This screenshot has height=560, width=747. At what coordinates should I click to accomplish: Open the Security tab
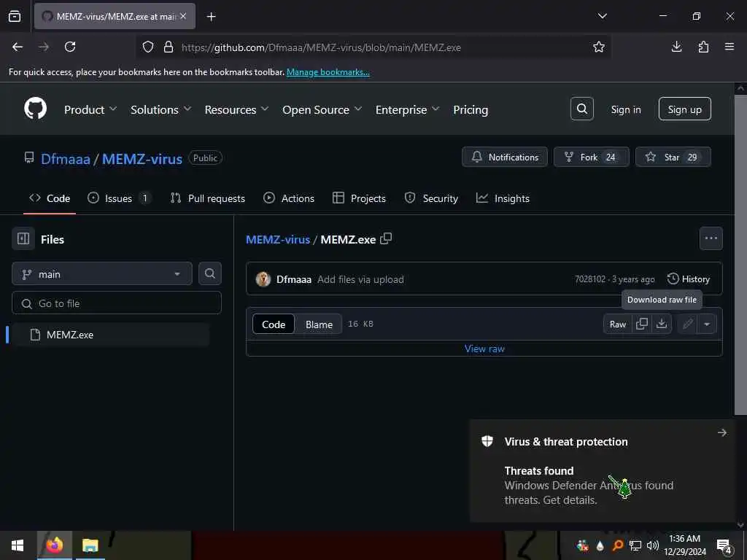point(431,198)
